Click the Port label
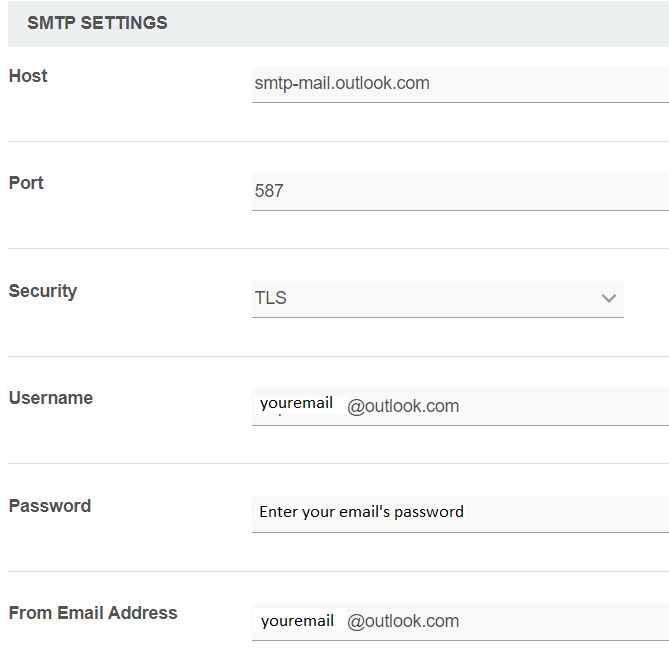This screenshot has height=656, width=669. click(26, 183)
